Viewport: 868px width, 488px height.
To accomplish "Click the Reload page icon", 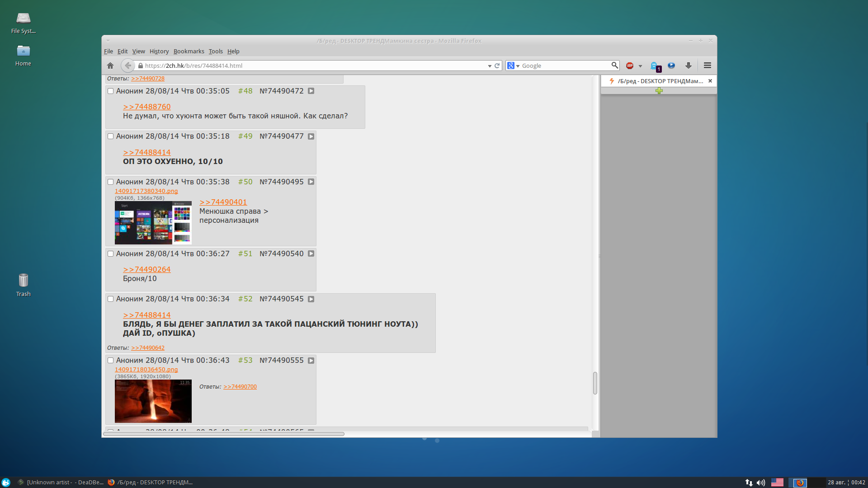I will pos(497,66).
